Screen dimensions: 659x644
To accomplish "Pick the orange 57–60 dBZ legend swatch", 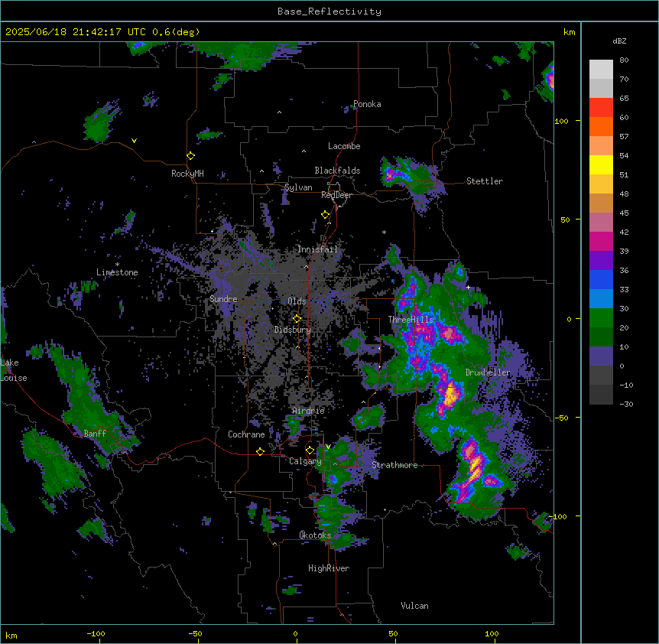I will (x=601, y=126).
